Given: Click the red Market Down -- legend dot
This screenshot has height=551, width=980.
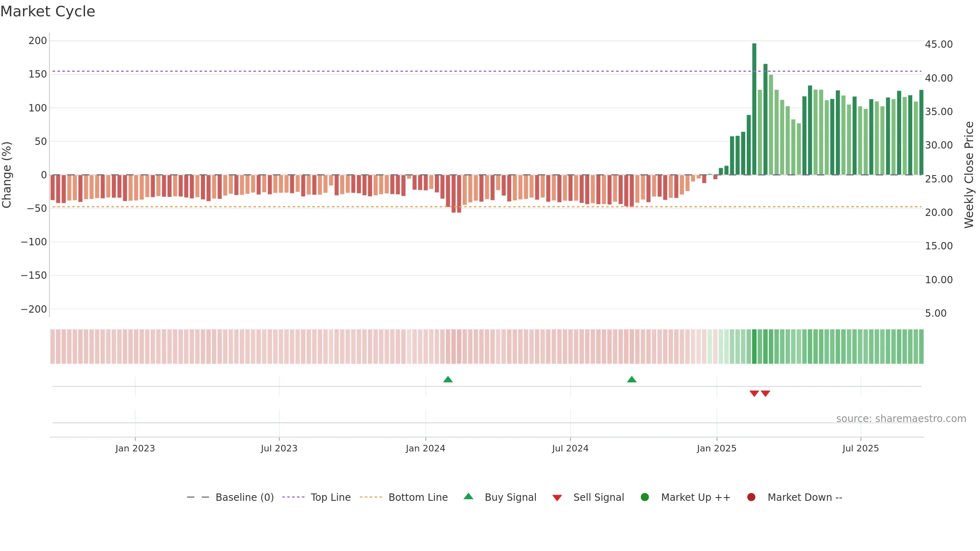Looking at the screenshot, I should [751, 497].
